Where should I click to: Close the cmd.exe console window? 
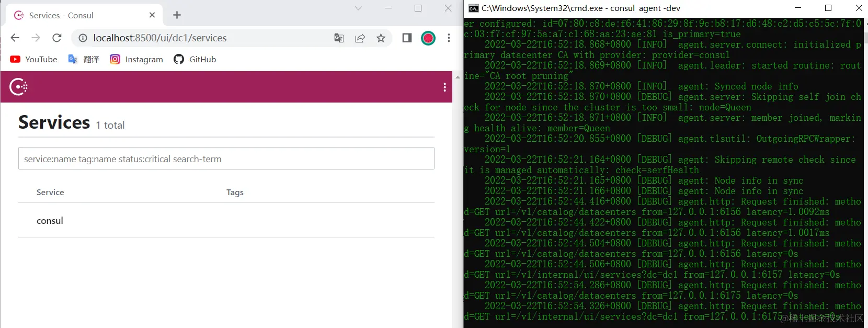(859, 8)
